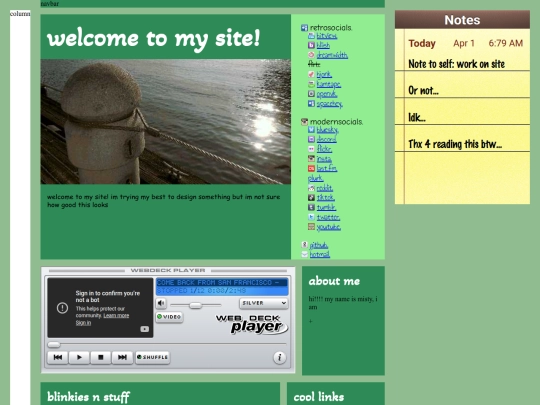Click the 'welcome to my site!' heading
The width and height of the screenshot is (540, 405).
154,39
